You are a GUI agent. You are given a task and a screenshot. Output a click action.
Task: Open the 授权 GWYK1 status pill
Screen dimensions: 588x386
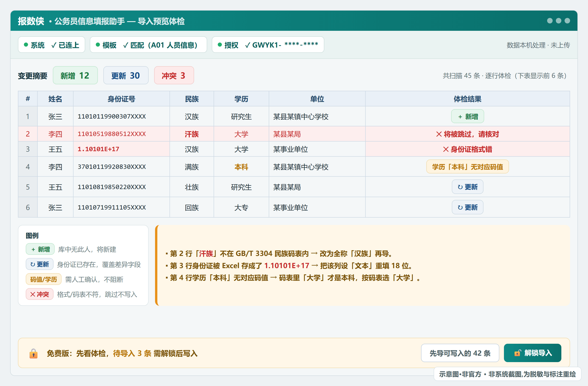point(268,45)
